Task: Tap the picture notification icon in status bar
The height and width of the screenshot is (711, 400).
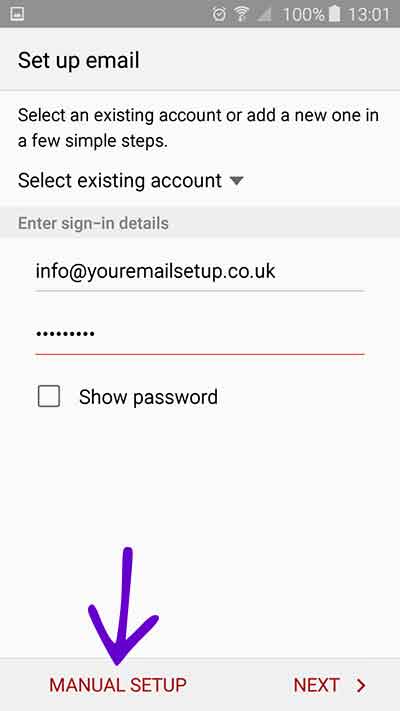Action: click(x=16, y=14)
